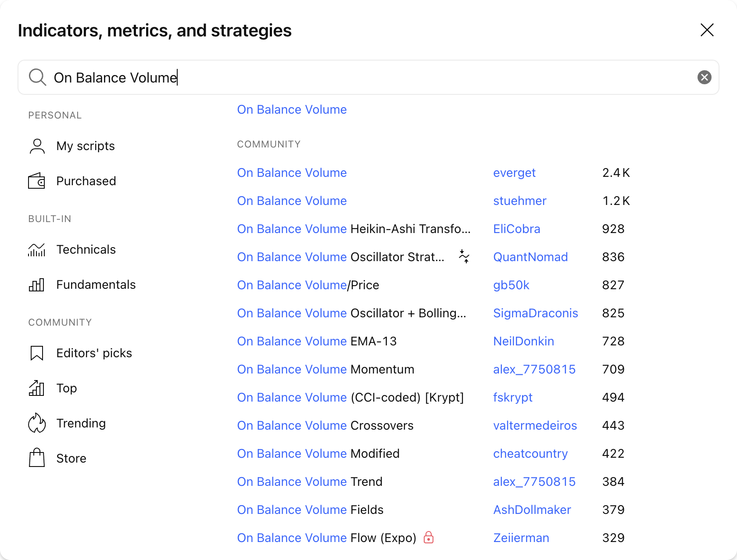
Task: Select the Fundamentals category
Action: (96, 284)
